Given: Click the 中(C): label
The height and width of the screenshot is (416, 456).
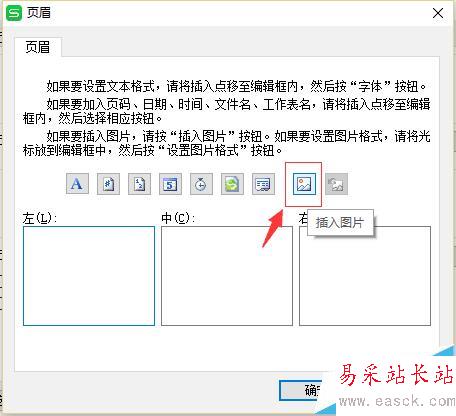Looking at the screenshot, I should tap(178, 218).
